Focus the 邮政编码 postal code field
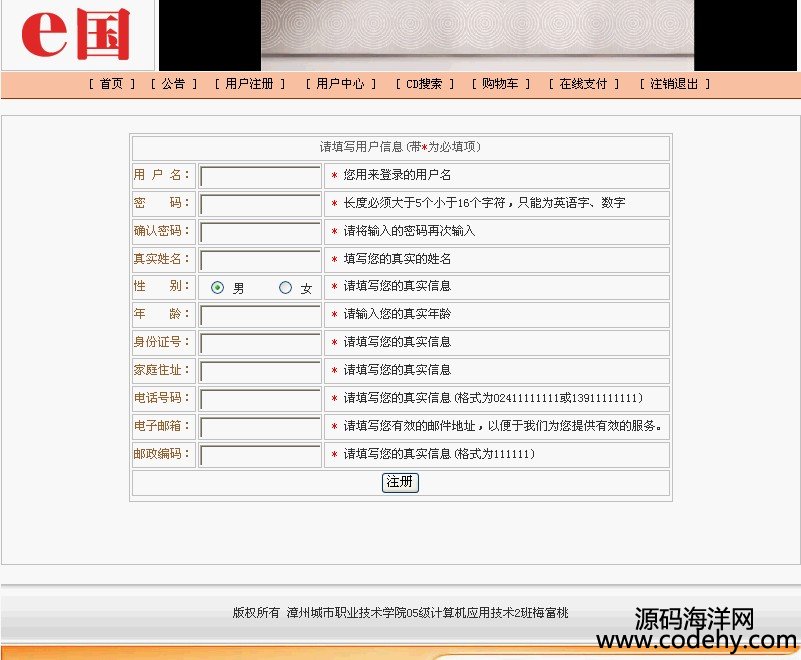 [261, 455]
